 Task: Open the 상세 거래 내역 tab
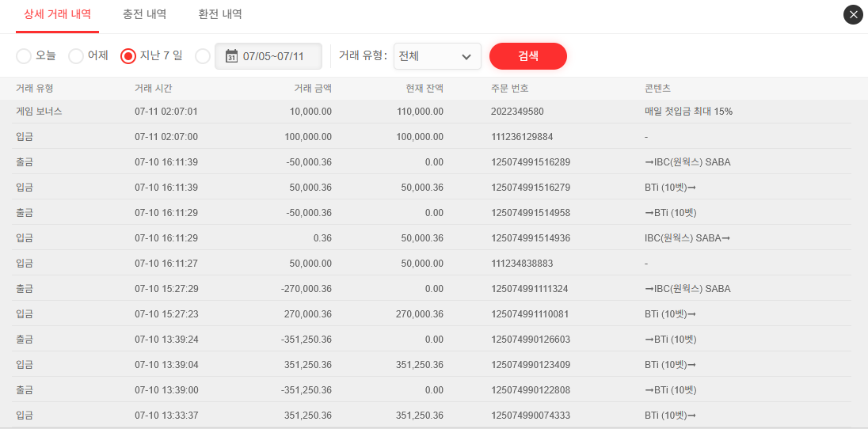(57, 14)
